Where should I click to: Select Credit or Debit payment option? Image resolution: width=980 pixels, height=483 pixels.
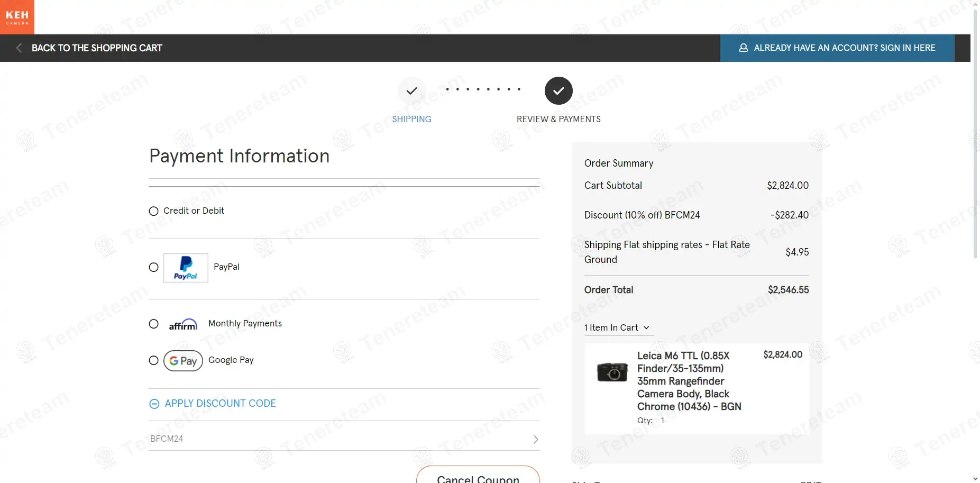tap(154, 211)
